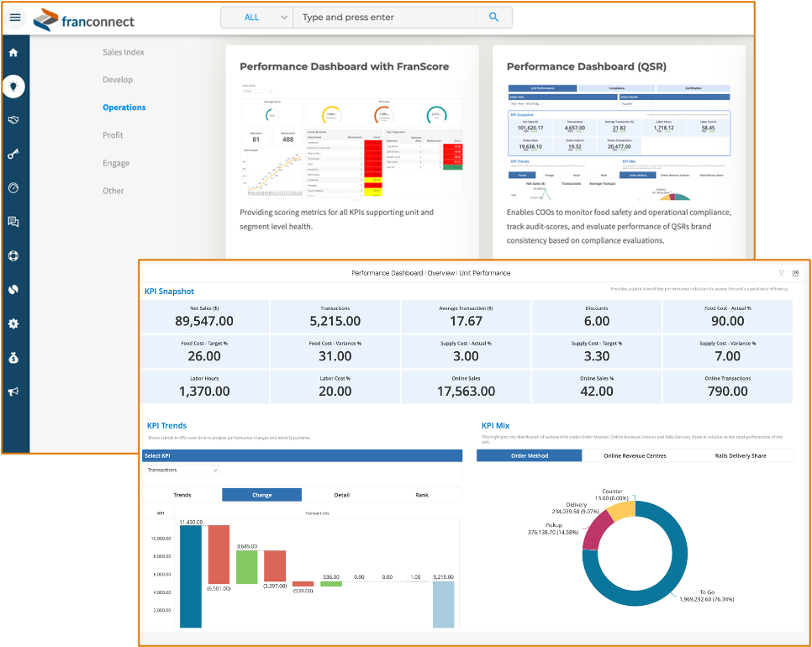
Task: Select the Order Method tab
Action: (x=530, y=455)
